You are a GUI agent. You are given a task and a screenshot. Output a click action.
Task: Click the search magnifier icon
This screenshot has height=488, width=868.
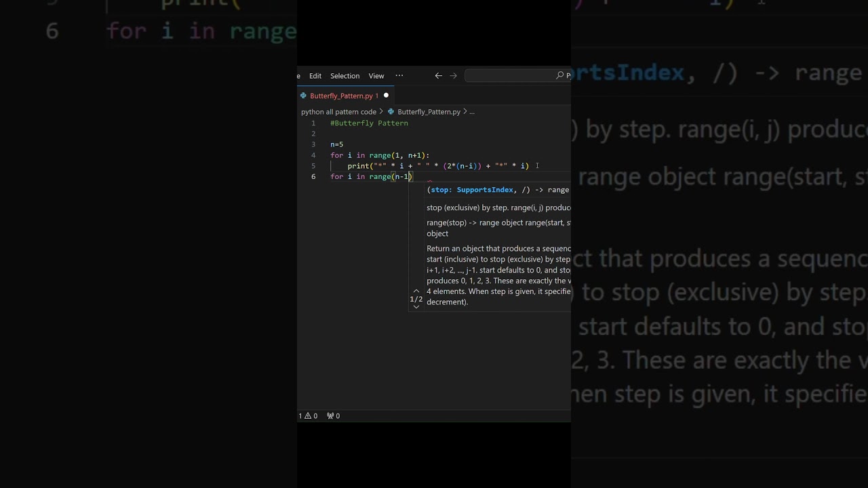560,76
